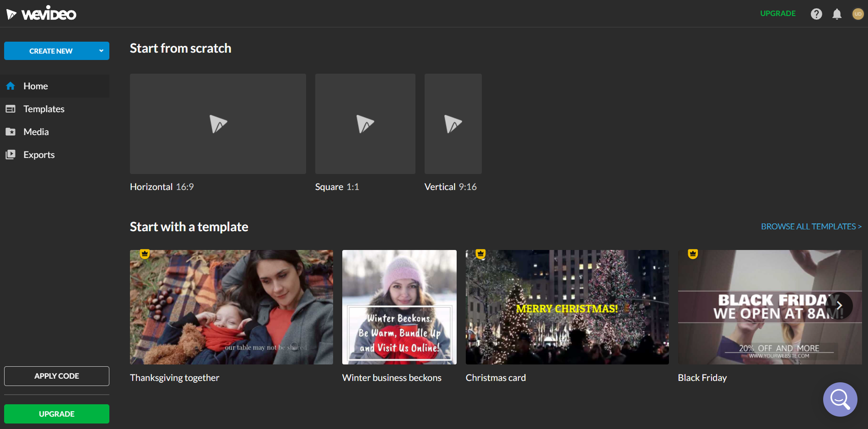
Task: Open the user profile avatar
Action: point(858,14)
